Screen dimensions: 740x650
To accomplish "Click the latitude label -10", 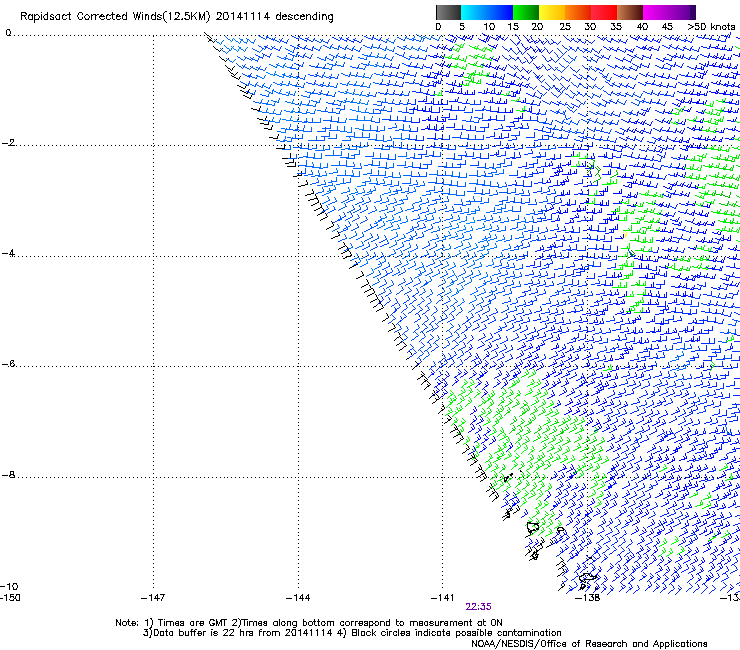I will coord(9,587).
